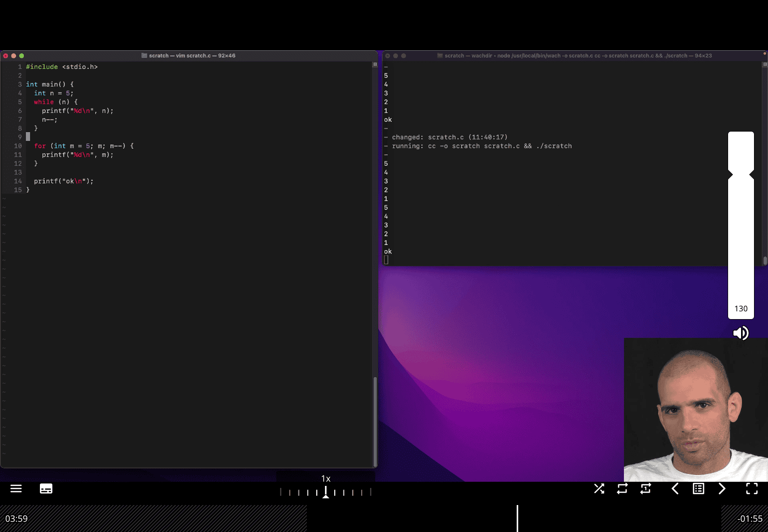This screenshot has height=532, width=768.
Task: Toggle subtitles with the captions icon
Action: coord(46,488)
